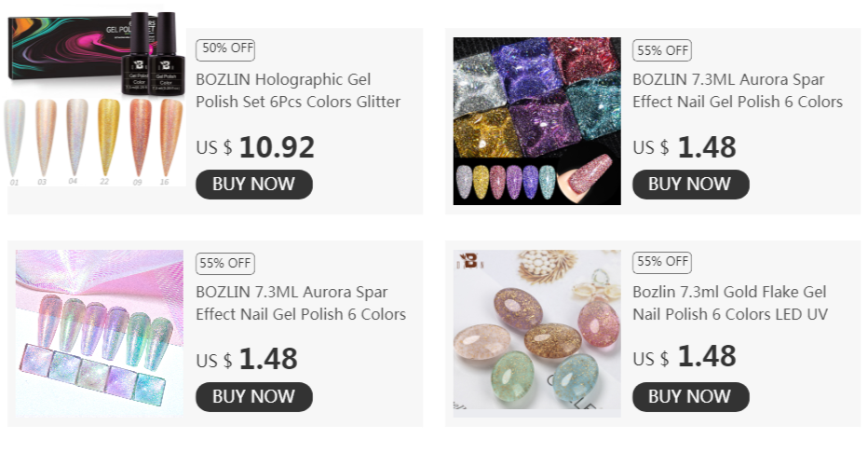
Task: Click the 55% OFF badge on Gold Flake Gel
Action: click(x=662, y=263)
